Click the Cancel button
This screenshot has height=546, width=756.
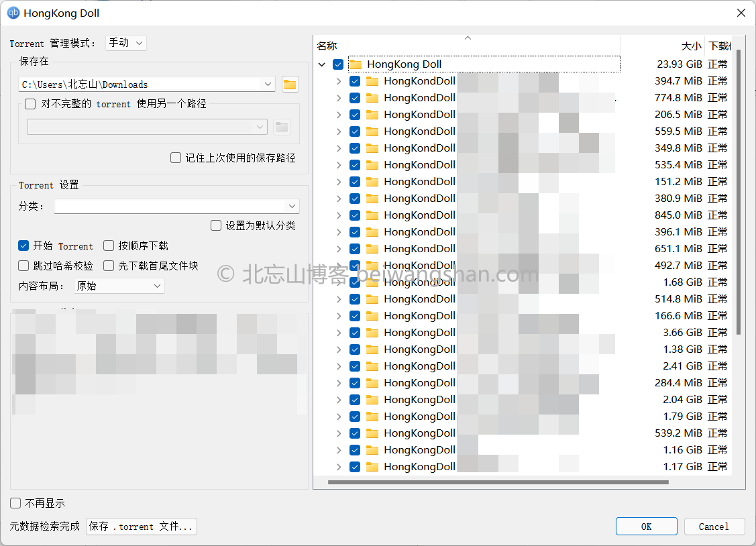(714, 527)
